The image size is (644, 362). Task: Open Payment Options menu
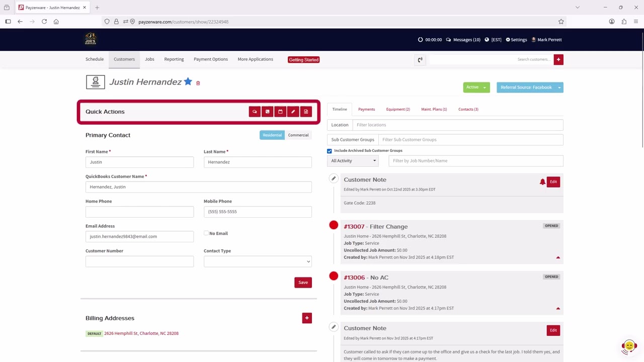(211, 59)
